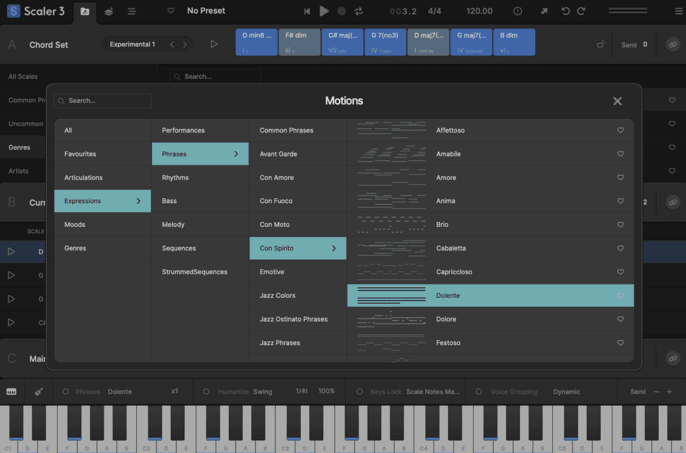Open the Experimental 1 chord set selector
Viewport: 686px width, 453px height.
click(x=132, y=44)
